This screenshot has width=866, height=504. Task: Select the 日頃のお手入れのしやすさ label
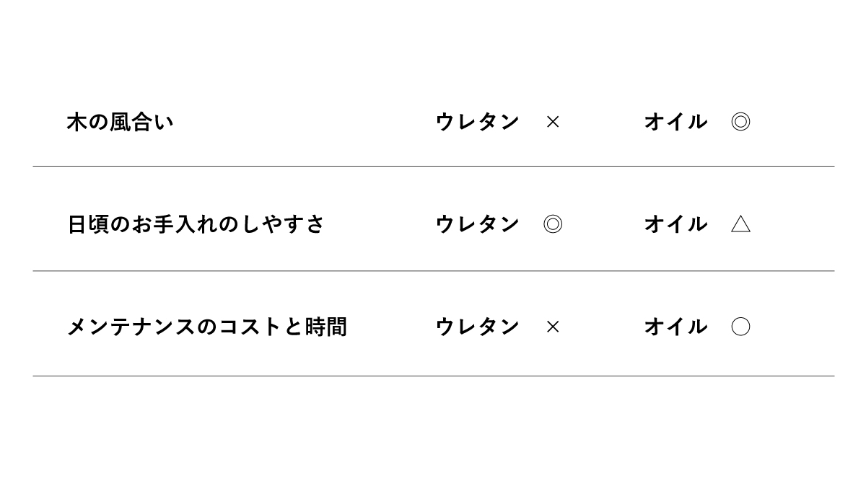pyautogui.click(x=196, y=224)
